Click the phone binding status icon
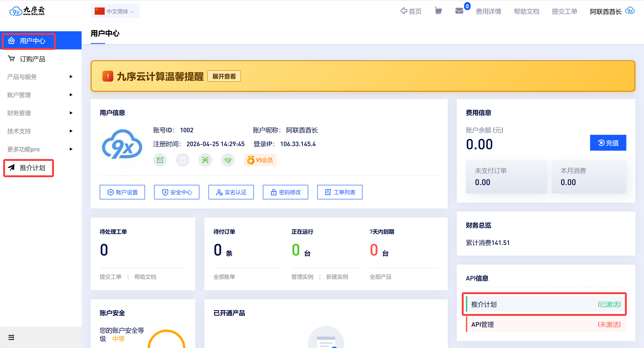The width and height of the screenshot is (644, 348). point(182,160)
